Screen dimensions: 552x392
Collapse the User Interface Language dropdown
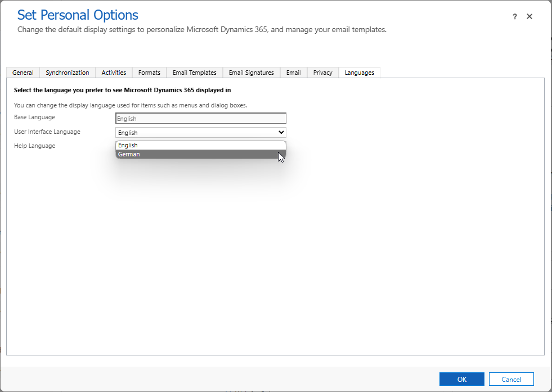tap(201, 132)
